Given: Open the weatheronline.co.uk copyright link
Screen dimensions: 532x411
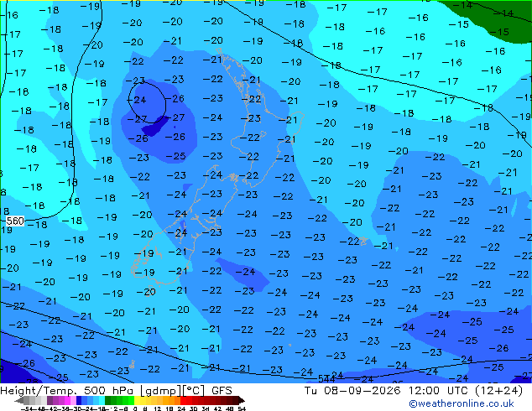Looking at the screenshot, I should [x=462, y=403].
